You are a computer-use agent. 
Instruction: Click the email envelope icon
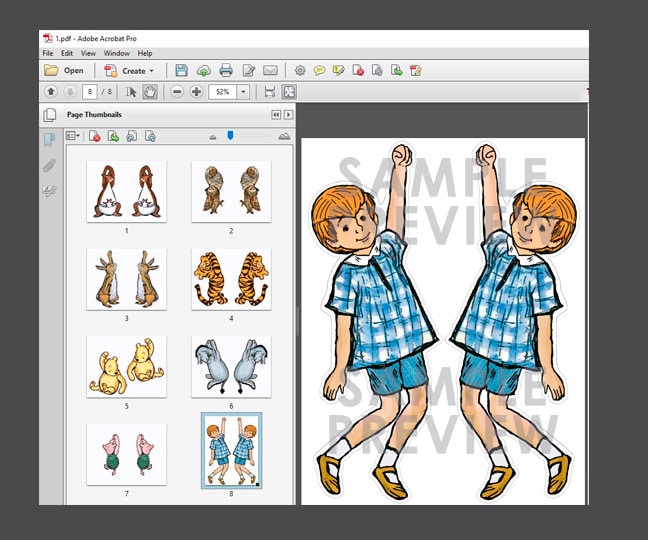pyautogui.click(x=270, y=71)
